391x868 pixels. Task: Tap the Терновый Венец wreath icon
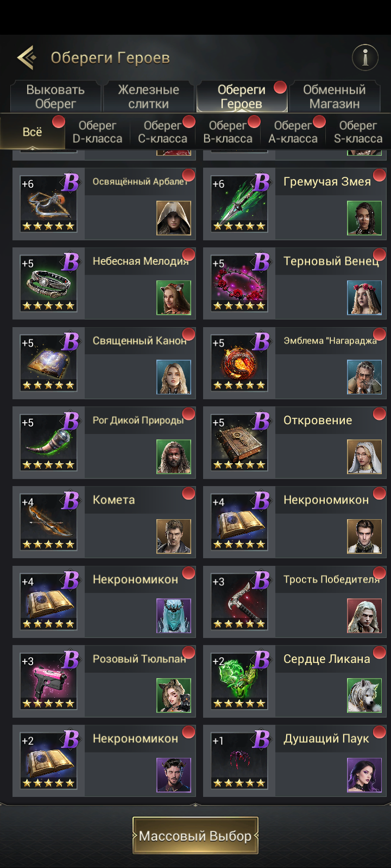(239, 284)
